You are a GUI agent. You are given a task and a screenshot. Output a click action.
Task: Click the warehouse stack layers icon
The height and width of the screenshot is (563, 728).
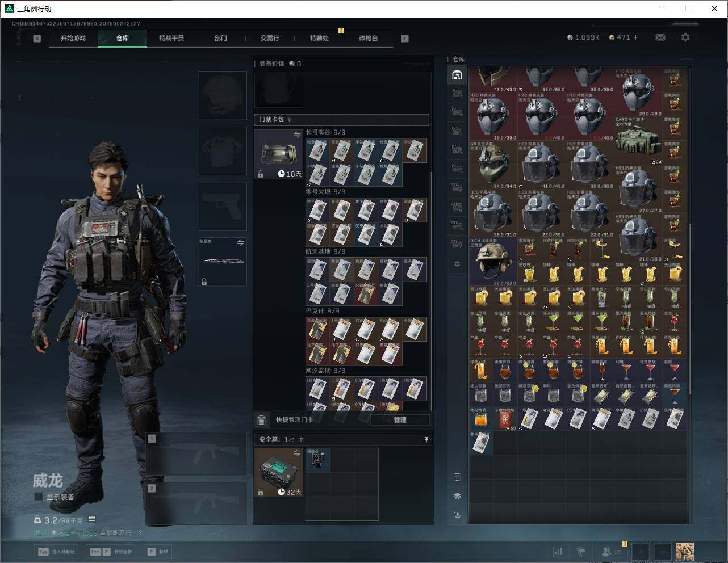click(457, 496)
